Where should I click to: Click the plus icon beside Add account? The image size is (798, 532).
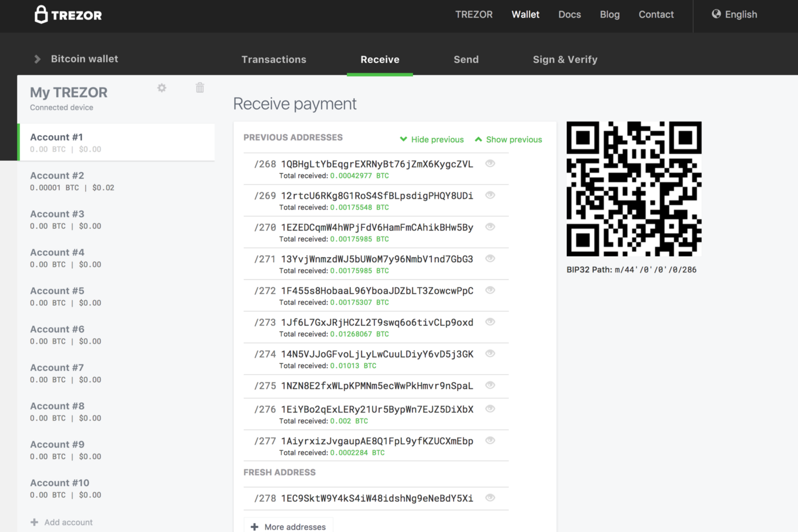click(34, 522)
